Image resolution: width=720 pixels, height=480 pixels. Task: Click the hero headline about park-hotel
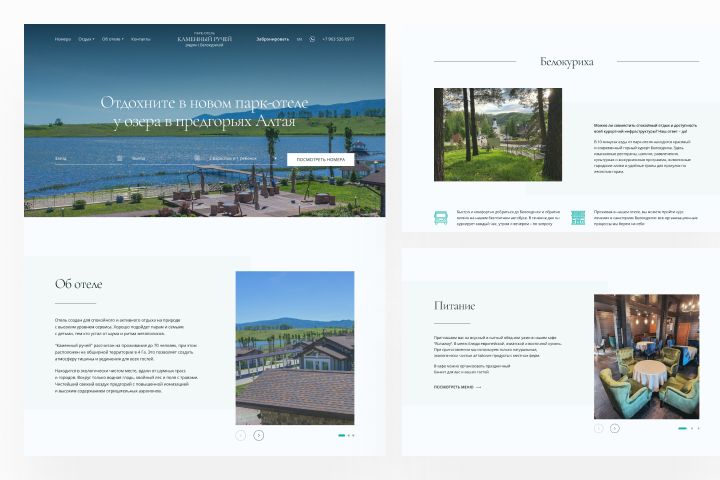click(x=204, y=112)
